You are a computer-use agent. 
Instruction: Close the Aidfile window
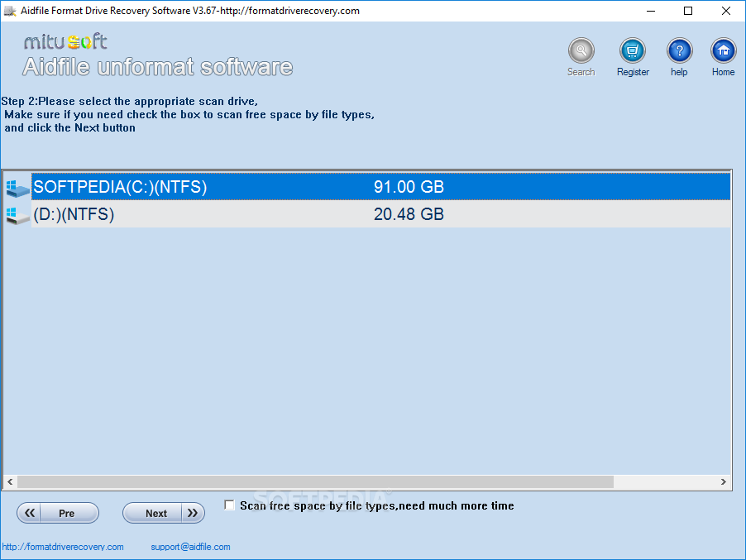726,11
